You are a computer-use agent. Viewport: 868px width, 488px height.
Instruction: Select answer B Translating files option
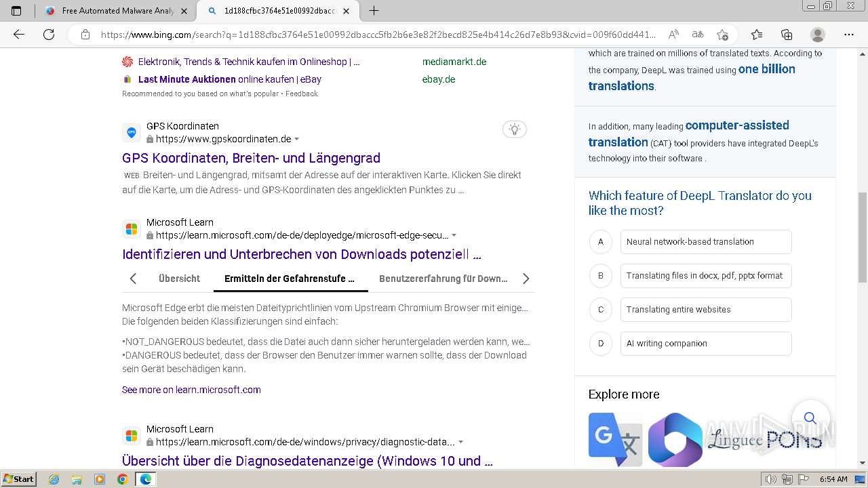tap(706, 276)
